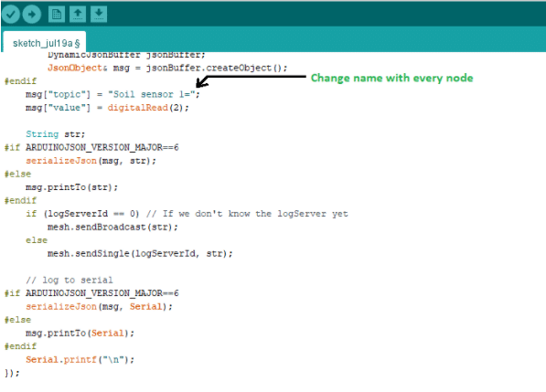Create a new sketch via the New icon
The image size is (546, 392).
(x=57, y=15)
